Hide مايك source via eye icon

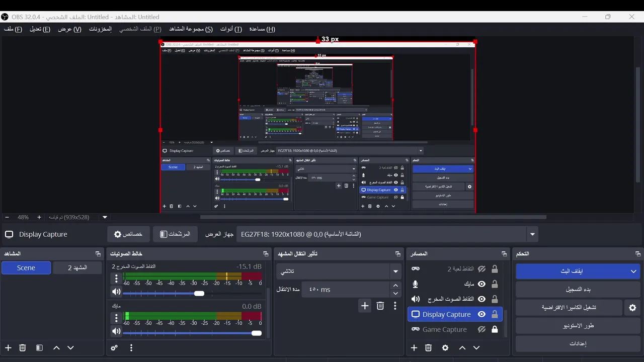[x=481, y=284]
